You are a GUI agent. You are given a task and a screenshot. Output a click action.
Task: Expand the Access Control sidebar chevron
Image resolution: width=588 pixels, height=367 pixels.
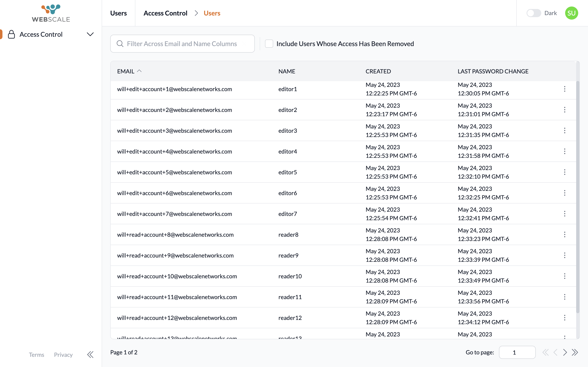(x=90, y=34)
